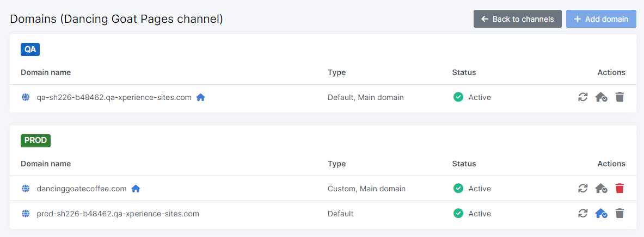The height and width of the screenshot is (237, 644).
Task: Refresh the QA domain qa-sh226-b48462
Action: [x=583, y=97]
